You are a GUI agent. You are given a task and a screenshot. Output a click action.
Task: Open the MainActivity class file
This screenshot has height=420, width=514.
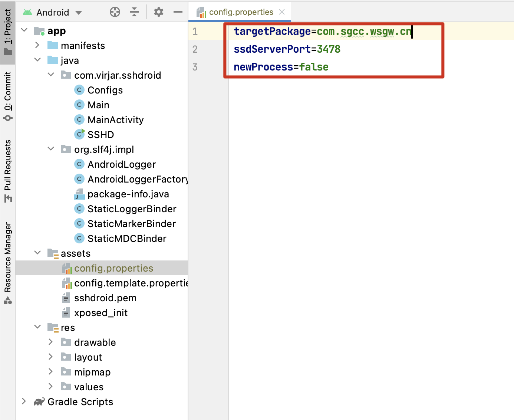[115, 120]
